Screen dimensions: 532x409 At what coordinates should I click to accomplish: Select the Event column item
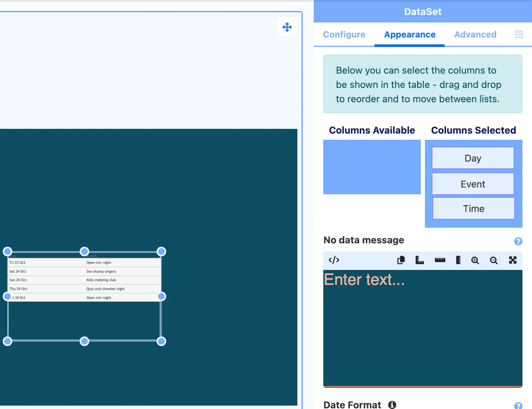(473, 184)
